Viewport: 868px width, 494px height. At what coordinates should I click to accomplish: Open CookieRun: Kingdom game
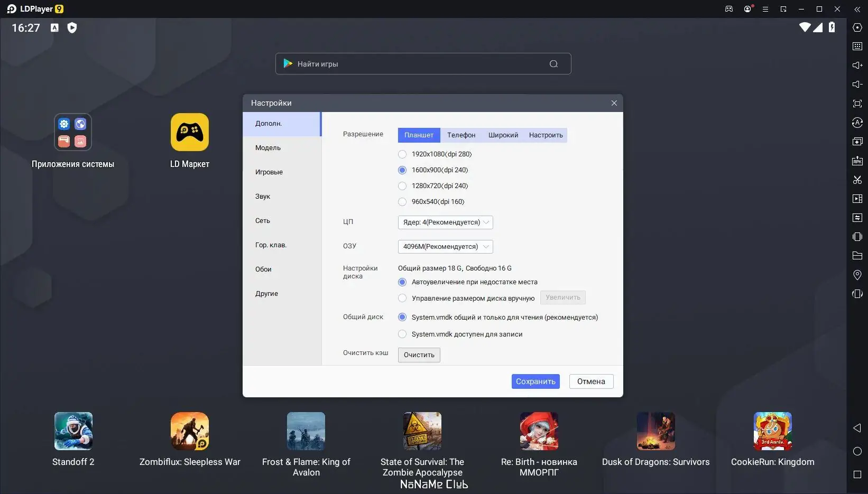coord(773,431)
